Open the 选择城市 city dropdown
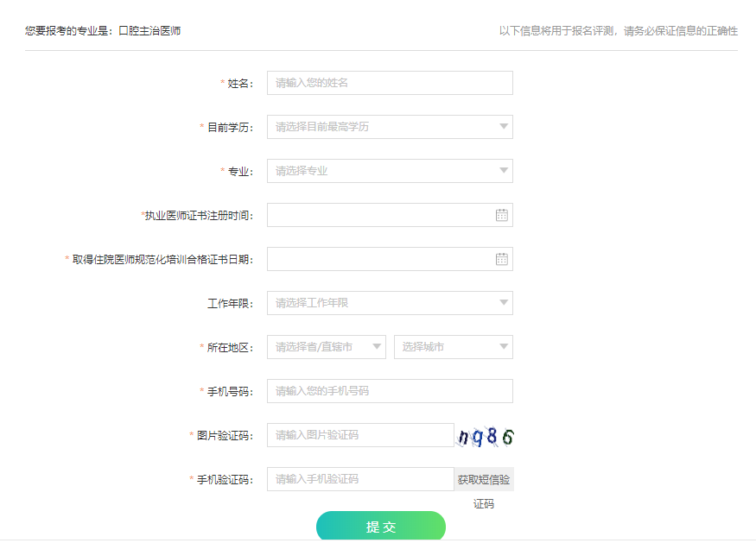 (454, 346)
